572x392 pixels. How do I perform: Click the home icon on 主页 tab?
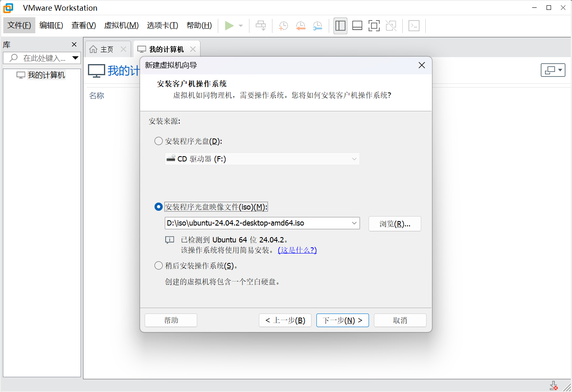click(93, 49)
